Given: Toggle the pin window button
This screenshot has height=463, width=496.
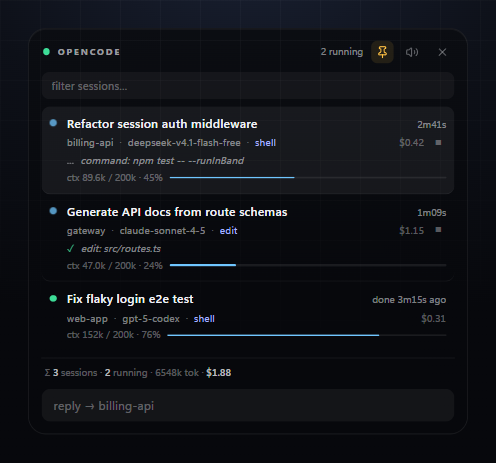Looking at the screenshot, I should click(x=382, y=52).
